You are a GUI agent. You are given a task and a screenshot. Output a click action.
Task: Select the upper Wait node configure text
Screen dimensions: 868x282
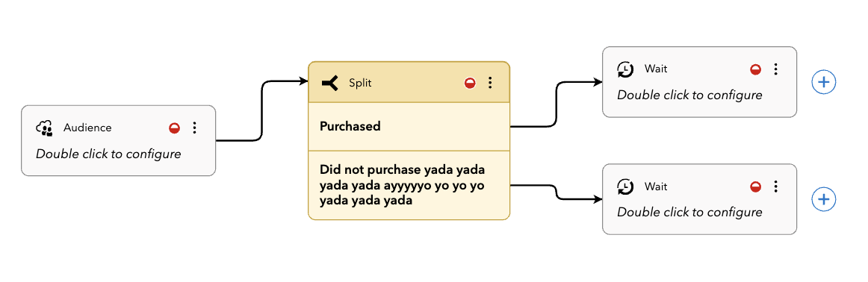689,95
